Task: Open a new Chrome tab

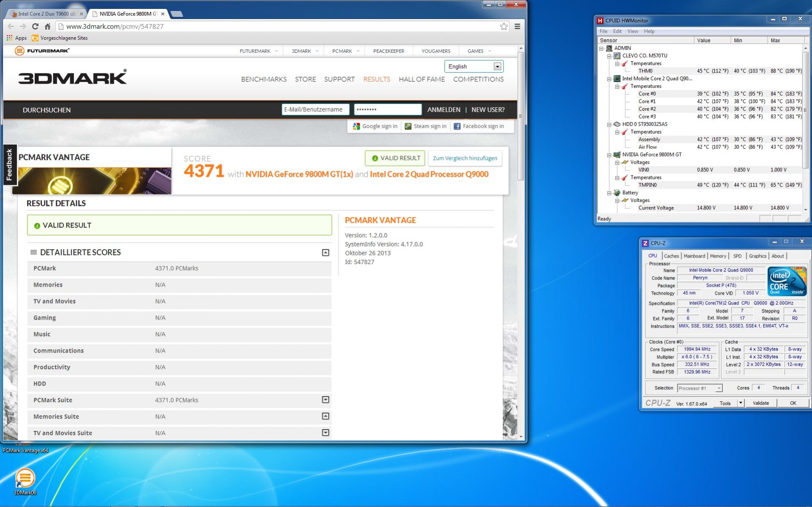Action: coord(176,14)
